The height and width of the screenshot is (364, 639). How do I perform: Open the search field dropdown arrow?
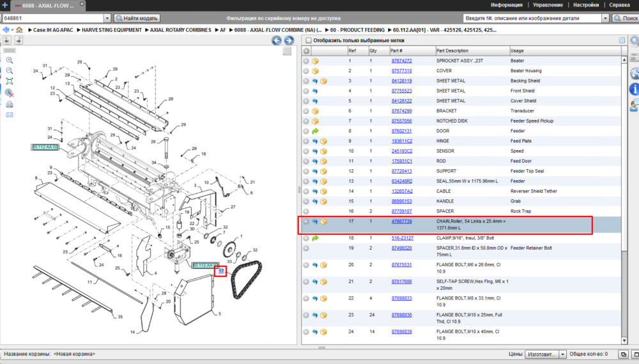pos(605,19)
